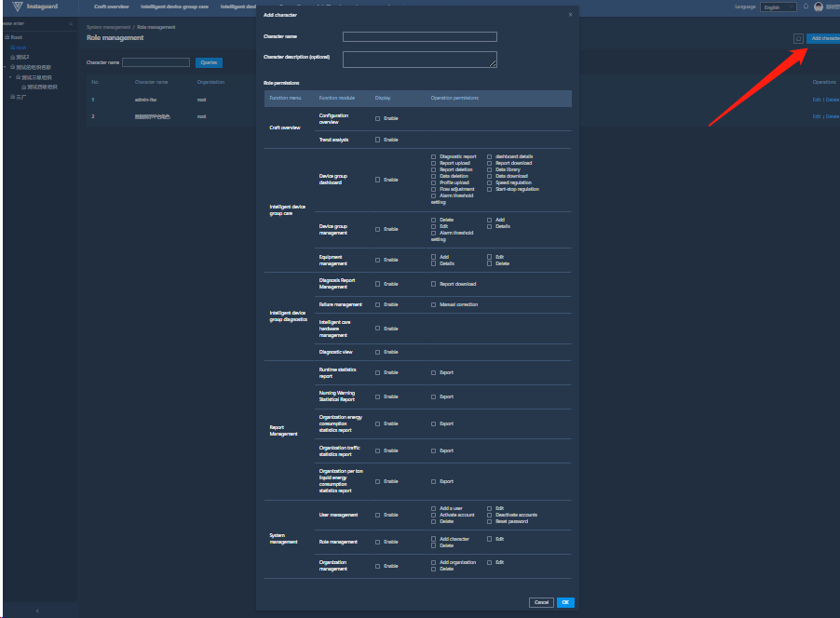
Task: Check Speed regulation permission
Action: (x=489, y=182)
